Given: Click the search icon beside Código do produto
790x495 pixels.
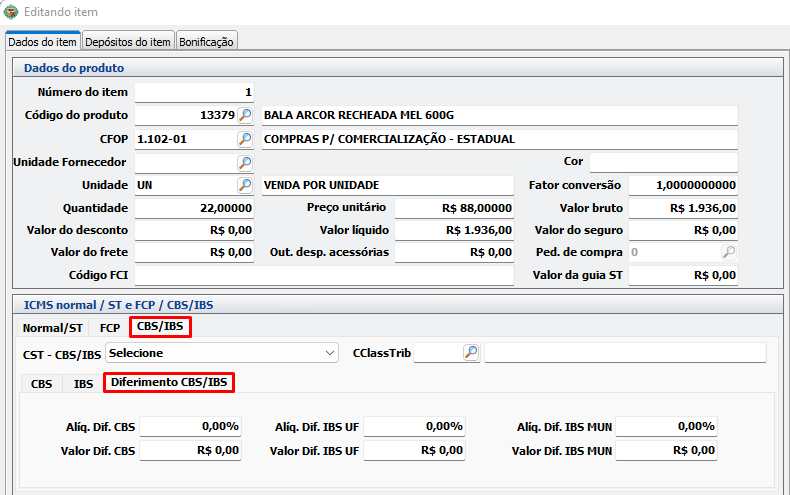Looking at the screenshot, I should pos(245,116).
